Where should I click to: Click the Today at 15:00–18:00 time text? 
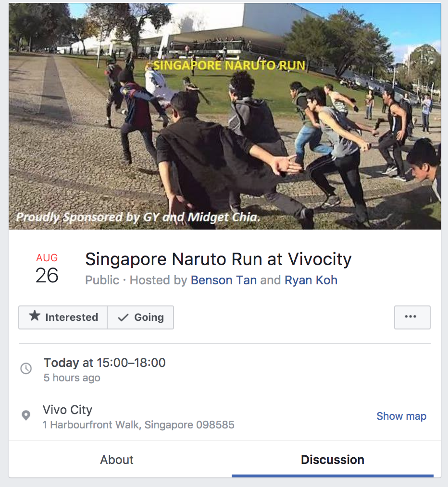(104, 363)
